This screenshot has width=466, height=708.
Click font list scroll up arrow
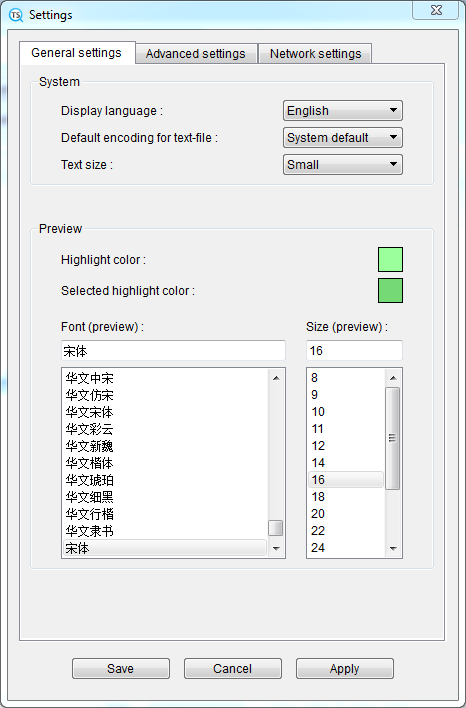[276, 378]
